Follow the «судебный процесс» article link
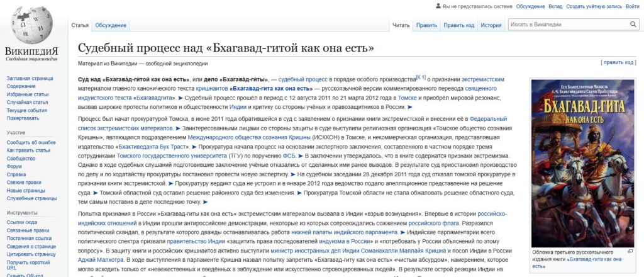Screen dimensions: 644x277 click(303, 79)
